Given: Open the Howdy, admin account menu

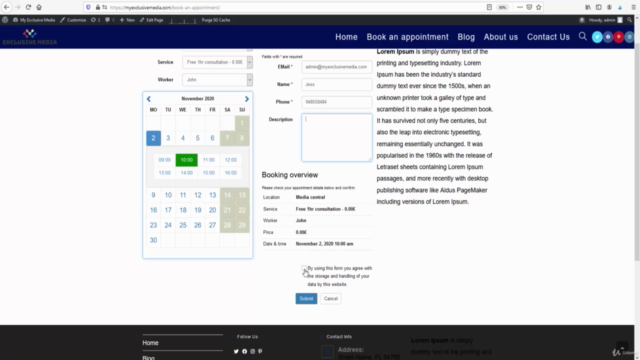Looking at the screenshot, I should [x=606, y=20].
